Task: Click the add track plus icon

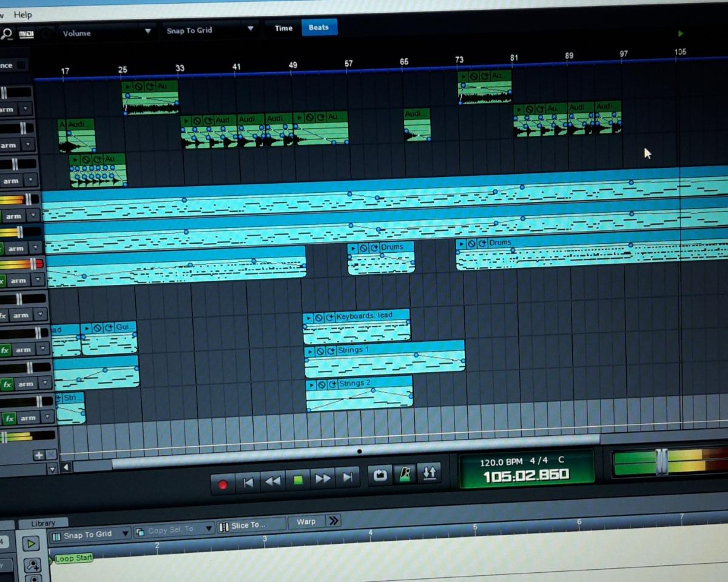Action: tap(39, 455)
